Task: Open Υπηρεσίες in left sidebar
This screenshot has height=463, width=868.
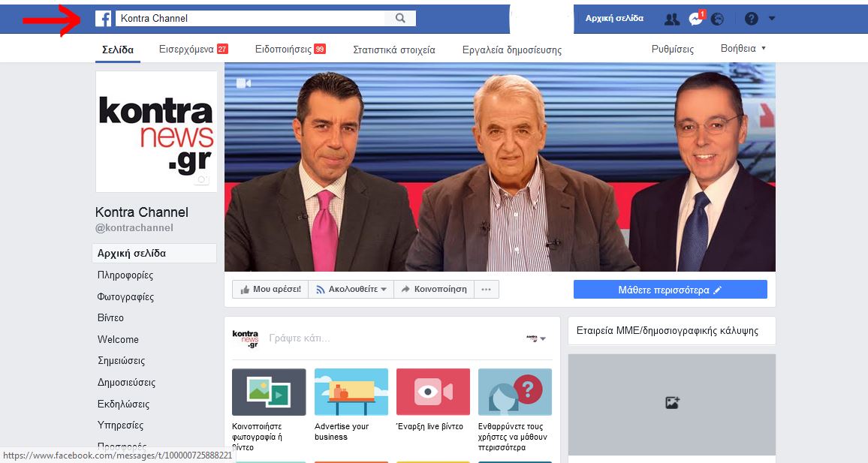Action: point(120,425)
